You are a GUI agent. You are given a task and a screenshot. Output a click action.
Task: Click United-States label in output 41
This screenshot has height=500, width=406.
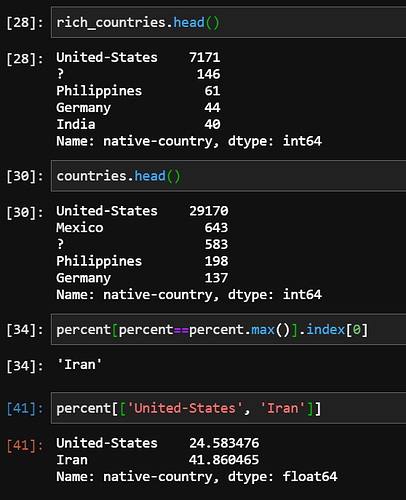click(x=107, y=443)
